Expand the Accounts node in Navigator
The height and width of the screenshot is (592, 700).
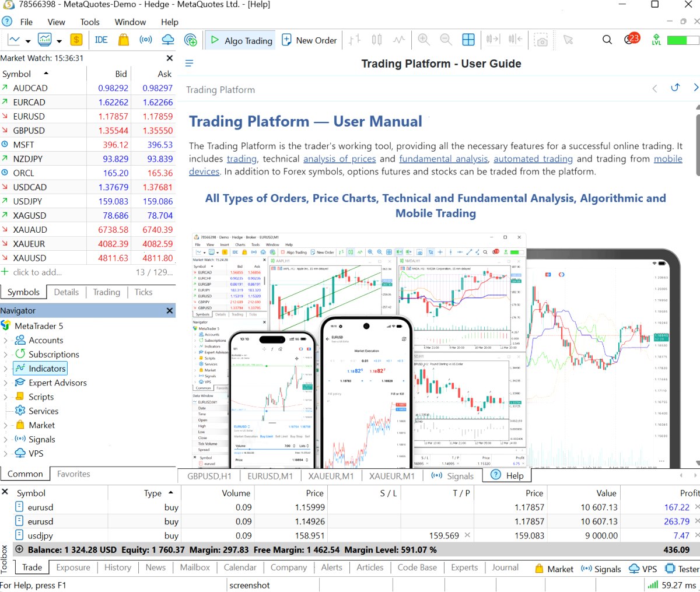click(5, 340)
